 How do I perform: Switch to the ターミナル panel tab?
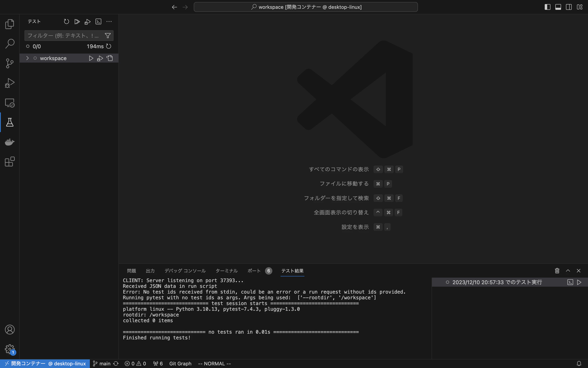pos(226,271)
